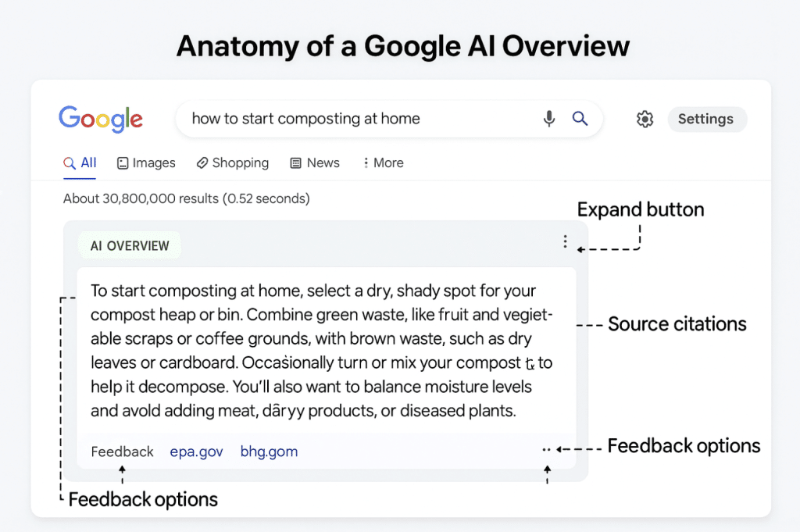Open the epa.gov source link
This screenshot has width=800, height=532.
click(x=197, y=452)
